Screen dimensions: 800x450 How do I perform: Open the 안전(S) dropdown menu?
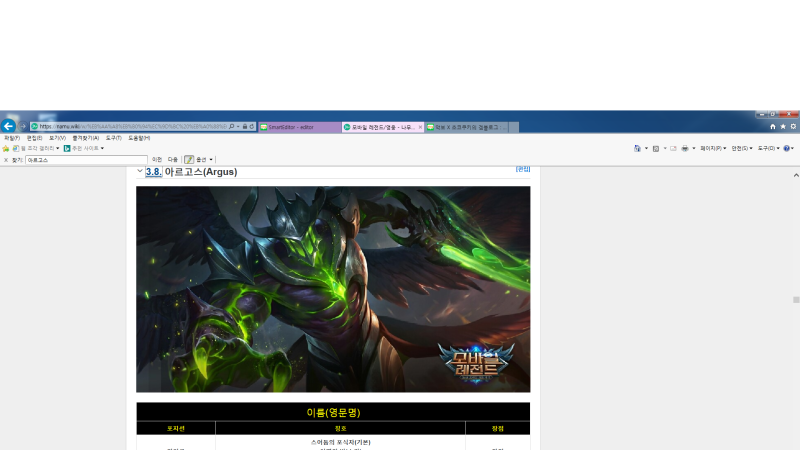742,148
